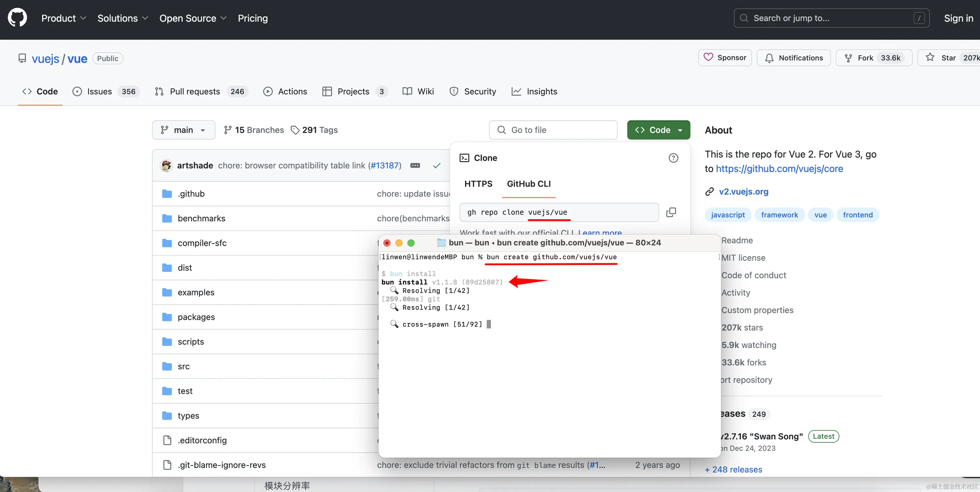Switch to the Code tab

(40, 91)
